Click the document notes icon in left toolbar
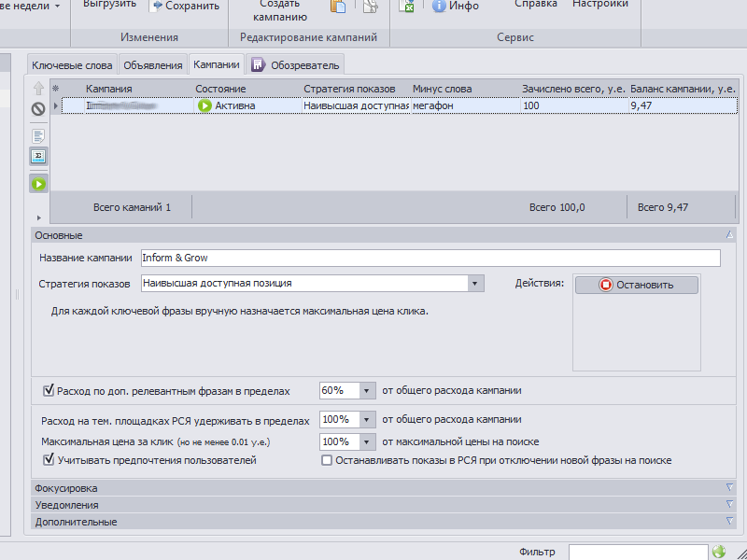The image size is (747, 560). coord(38,136)
